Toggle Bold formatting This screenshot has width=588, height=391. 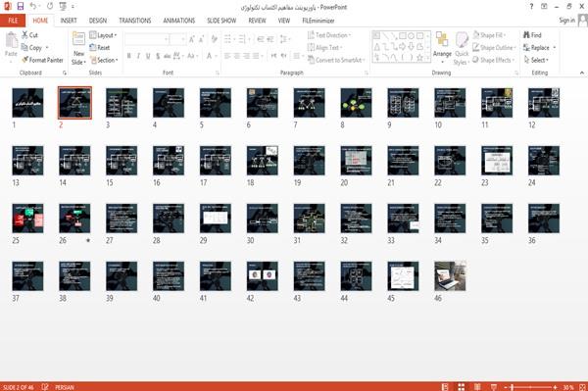(128, 56)
